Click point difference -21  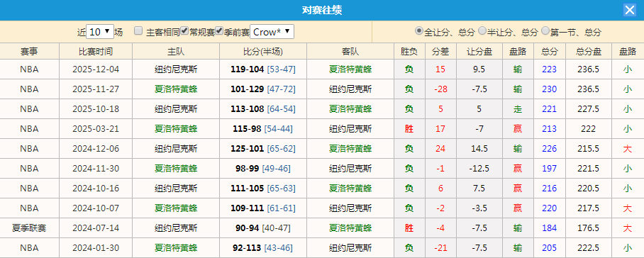[440, 248]
